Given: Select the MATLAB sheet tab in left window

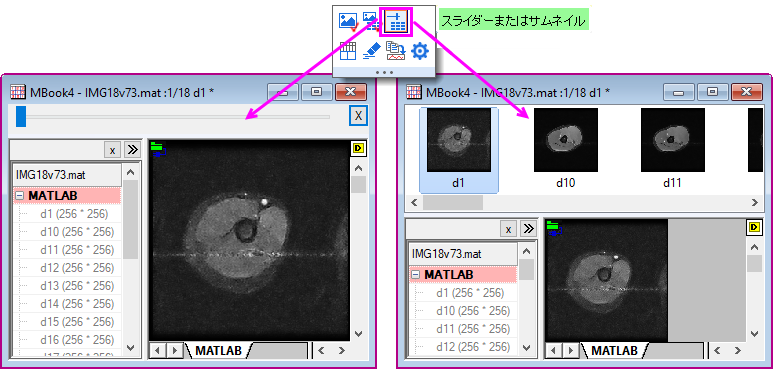Looking at the screenshot, I should (218, 350).
